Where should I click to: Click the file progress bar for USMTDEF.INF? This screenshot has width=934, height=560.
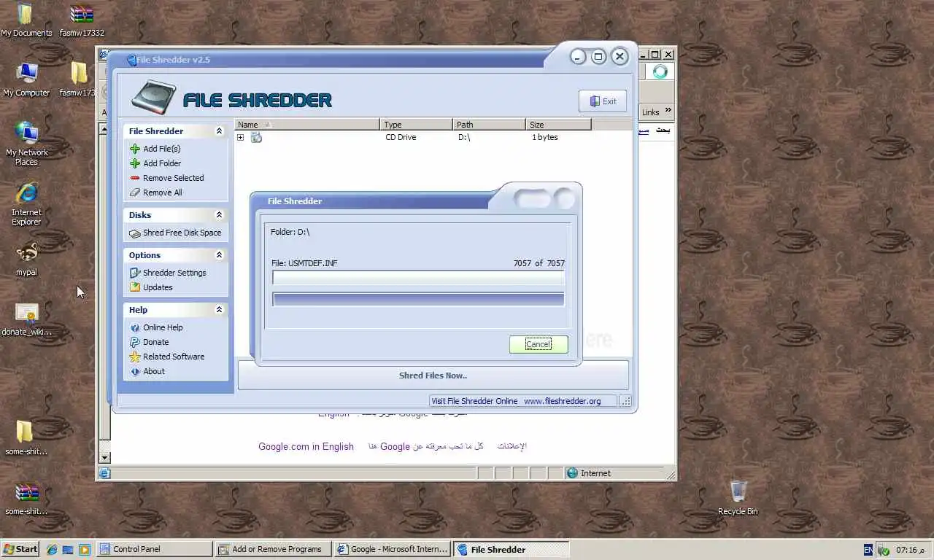418,278
